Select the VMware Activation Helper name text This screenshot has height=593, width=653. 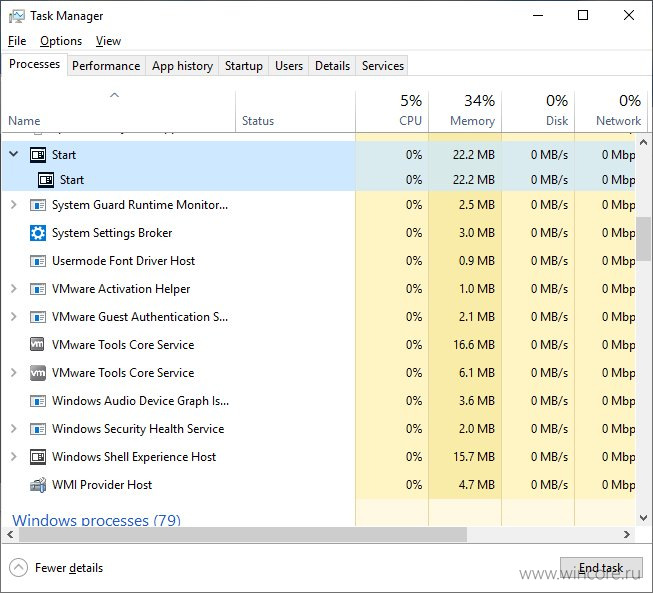coord(121,289)
